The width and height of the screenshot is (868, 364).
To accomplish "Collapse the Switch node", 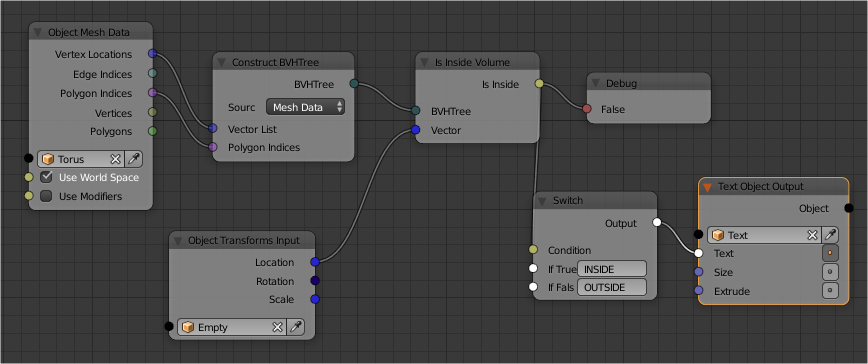I will coord(542,201).
